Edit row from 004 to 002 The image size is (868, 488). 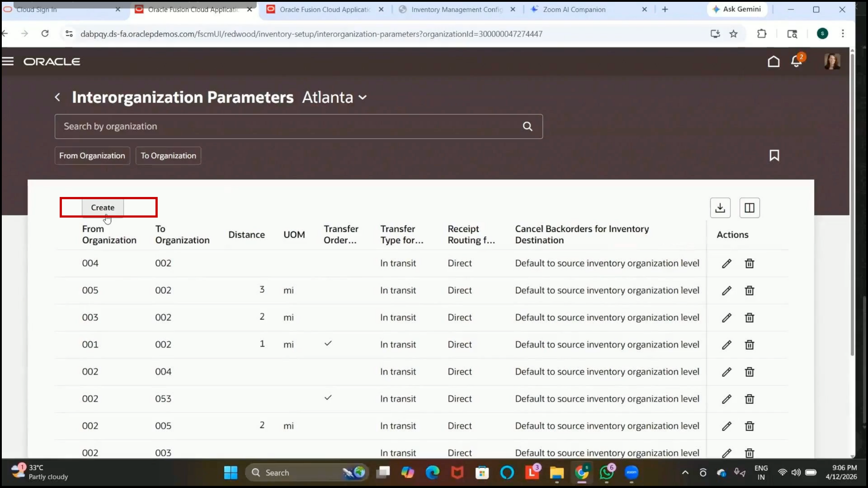point(726,263)
